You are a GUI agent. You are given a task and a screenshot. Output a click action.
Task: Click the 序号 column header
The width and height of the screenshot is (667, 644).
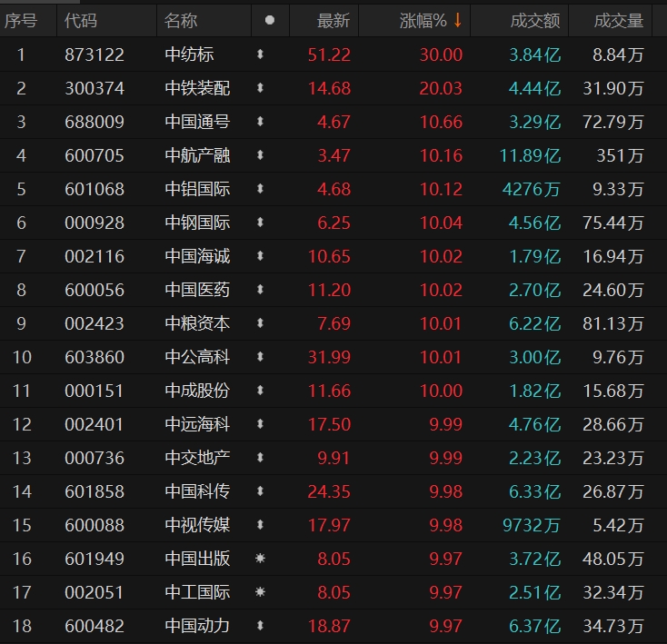coord(22,20)
